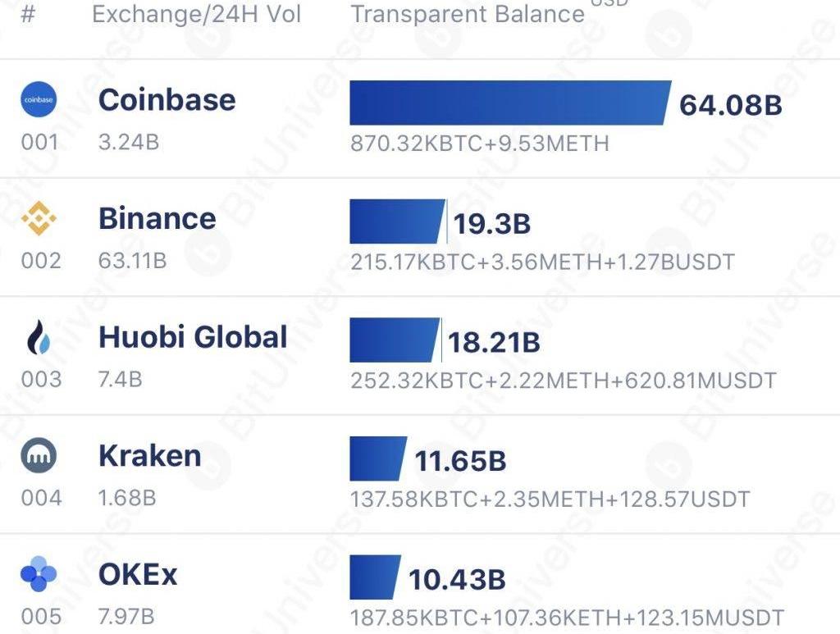Viewport: 840px width, 634px height.
Task: Click Binance's 19.3B balance bar
Action: coord(397,221)
